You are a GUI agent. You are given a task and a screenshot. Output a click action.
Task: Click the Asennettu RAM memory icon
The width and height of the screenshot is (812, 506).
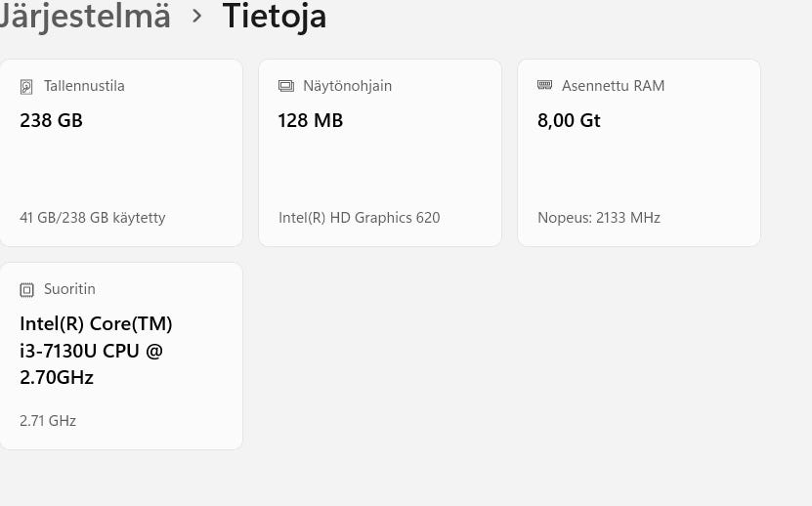pos(545,86)
